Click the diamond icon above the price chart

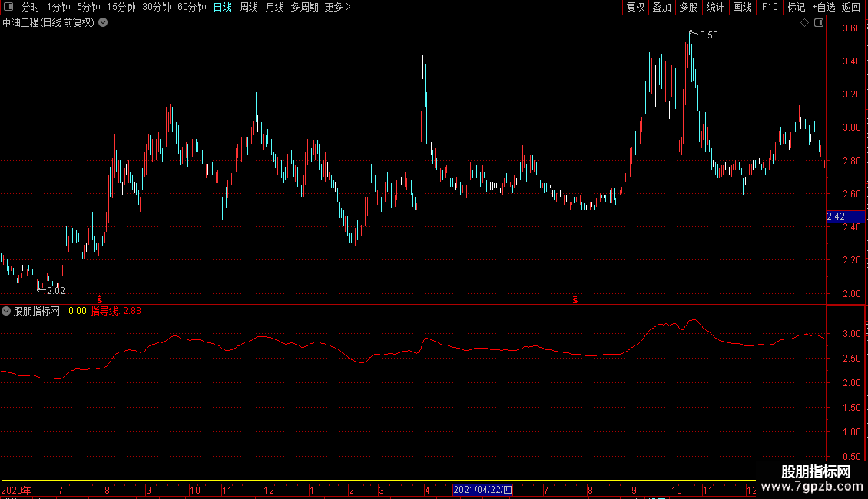click(x=805, y=23)
